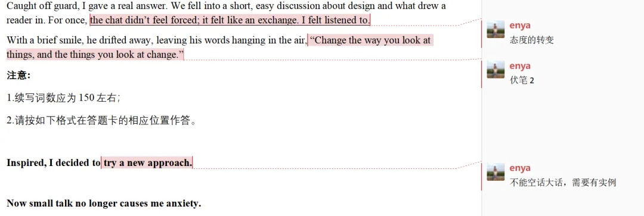Screen dimensions: 644x216
Task: Click the heading '注意:'
Action: click(19, 76)
